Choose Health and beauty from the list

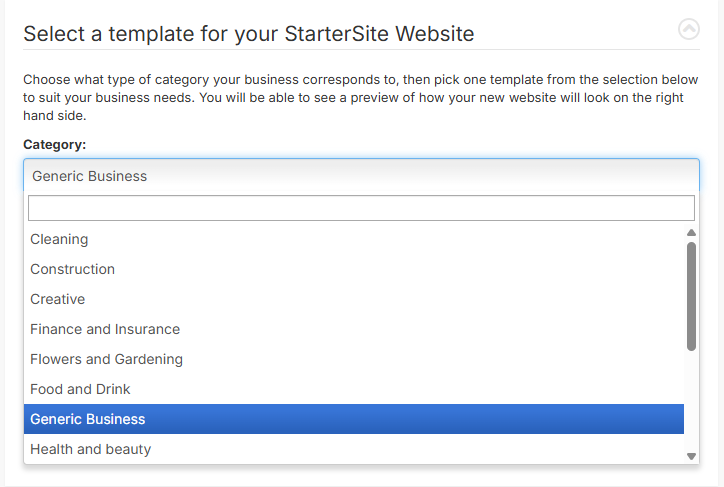coord(354,449)
